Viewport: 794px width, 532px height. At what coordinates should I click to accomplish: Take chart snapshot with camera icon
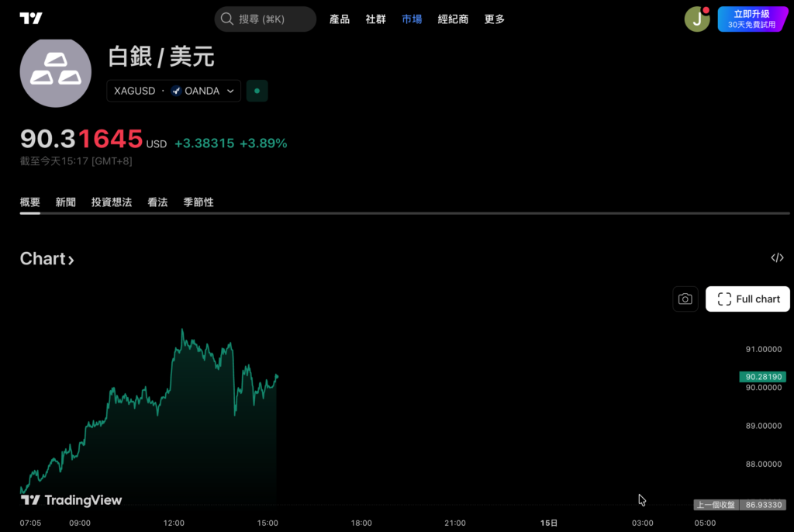point(685,299)
